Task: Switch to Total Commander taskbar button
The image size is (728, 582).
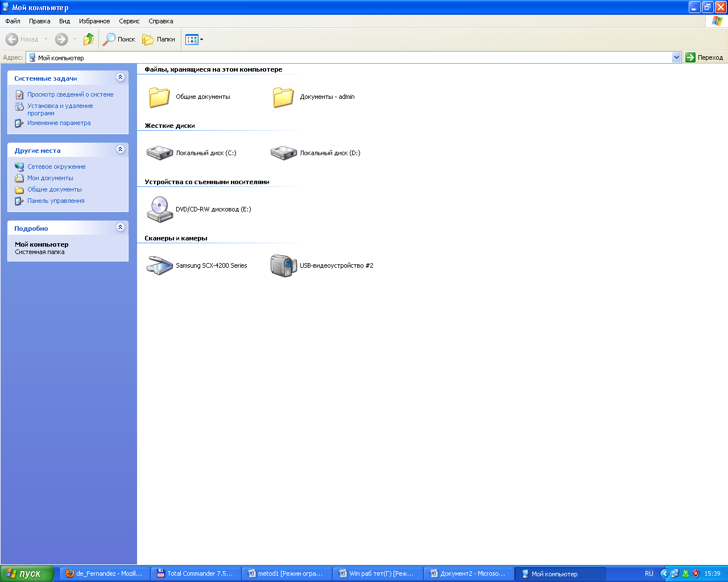Action: point(196,573)
